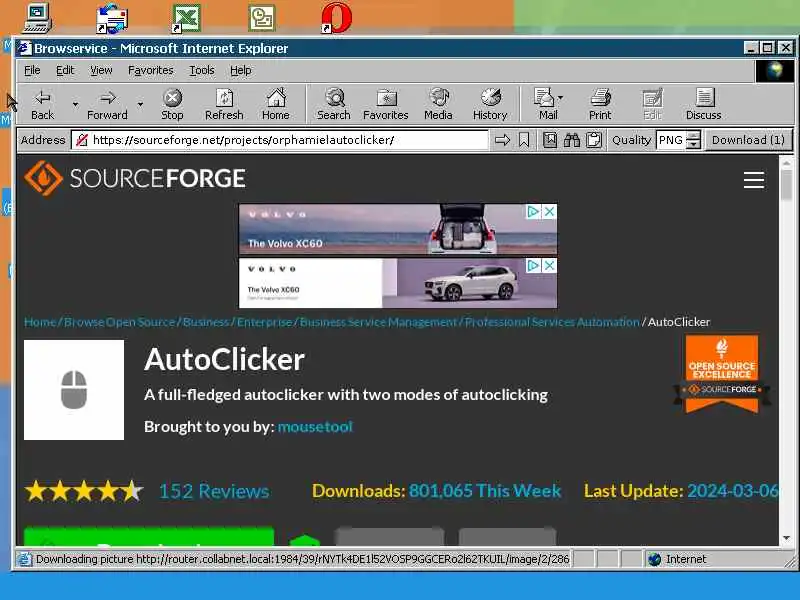The width and height of the screenshot is (800, 600).
Task: Show the History panel
Action: click(490, 105)
